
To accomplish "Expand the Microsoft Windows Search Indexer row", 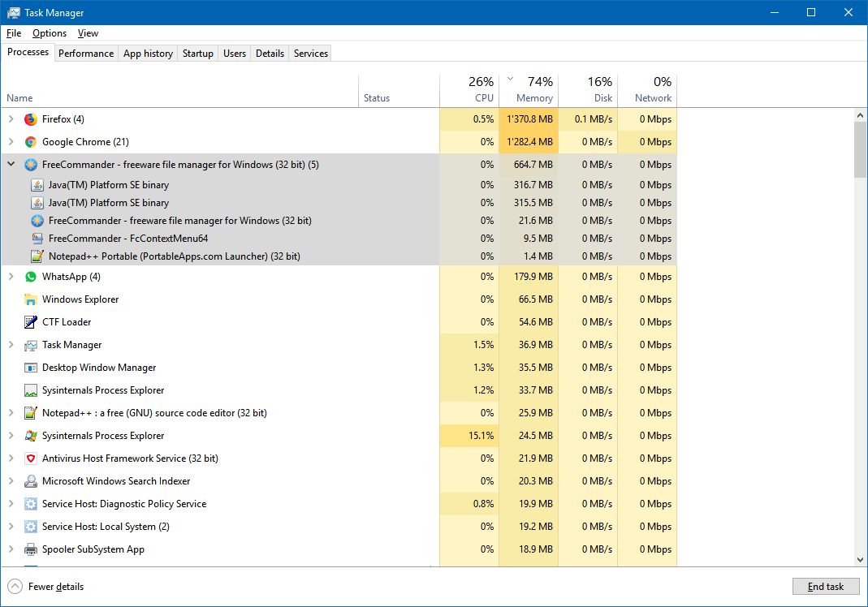I will point(11,481).
